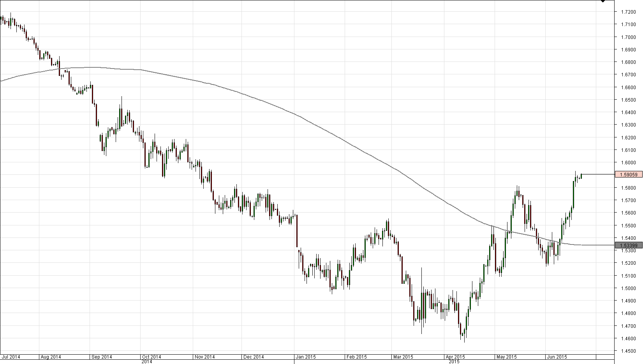Screen dimensions: 643x364
Task: Select the Feb 2015 date label
Action: (x=357, y=357)
